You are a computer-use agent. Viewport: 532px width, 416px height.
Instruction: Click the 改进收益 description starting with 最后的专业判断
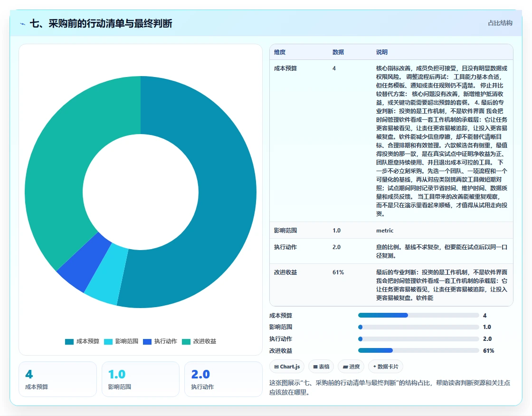(441, 285)
